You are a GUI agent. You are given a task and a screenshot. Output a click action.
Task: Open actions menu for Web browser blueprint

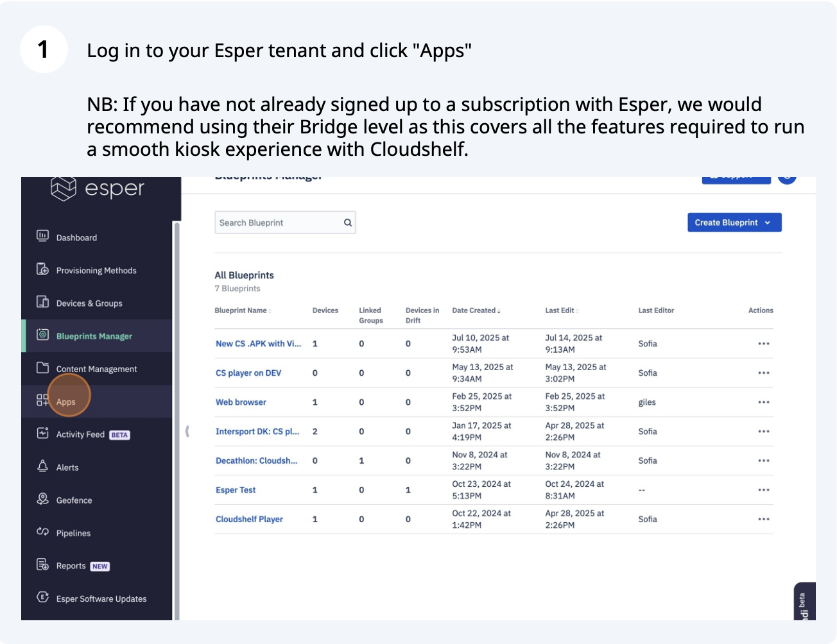coord(763,402)
